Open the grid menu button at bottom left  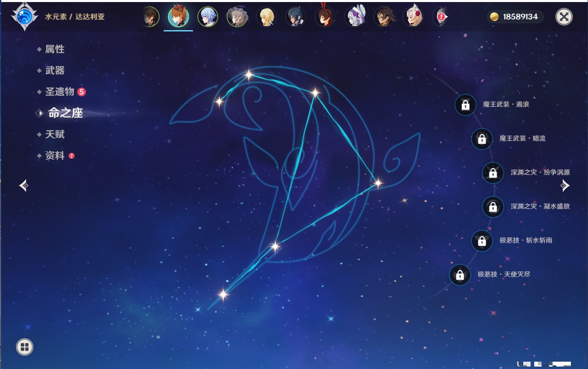24,347
